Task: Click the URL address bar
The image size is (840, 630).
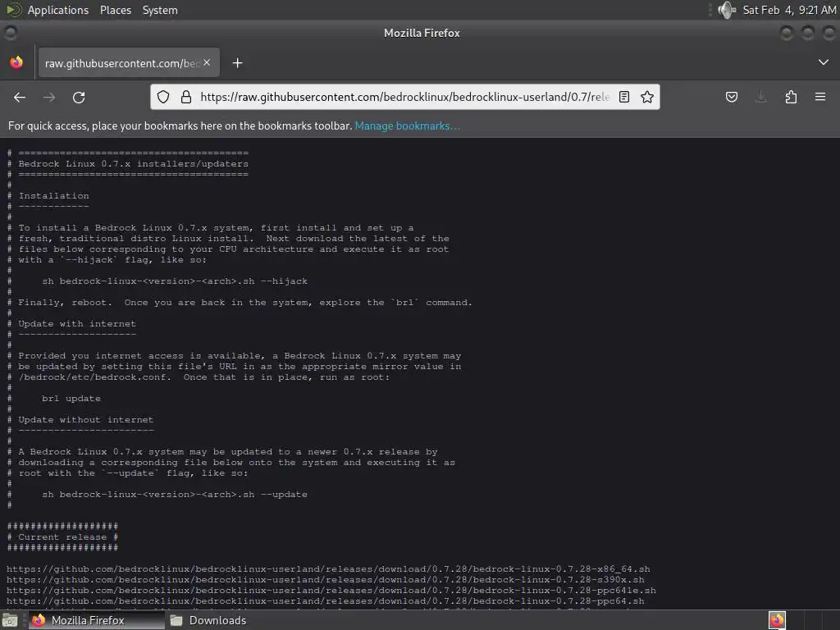Action: click(404, 97)
